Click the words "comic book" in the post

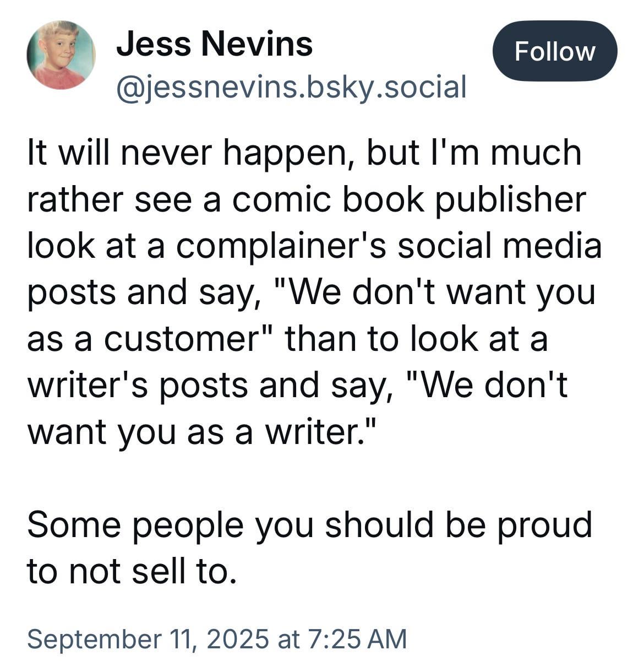click(x=328, y=199)
